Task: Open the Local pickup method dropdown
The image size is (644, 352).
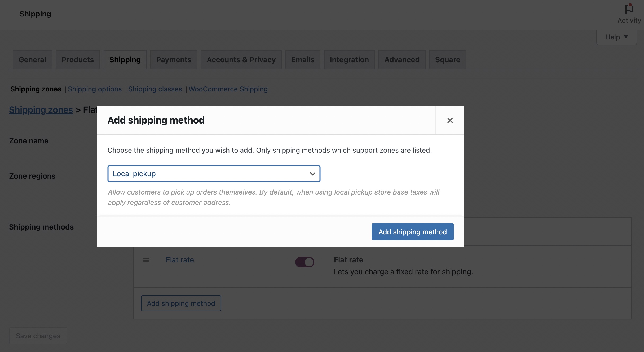Action: pyautogui.click(x=214, y=174)
